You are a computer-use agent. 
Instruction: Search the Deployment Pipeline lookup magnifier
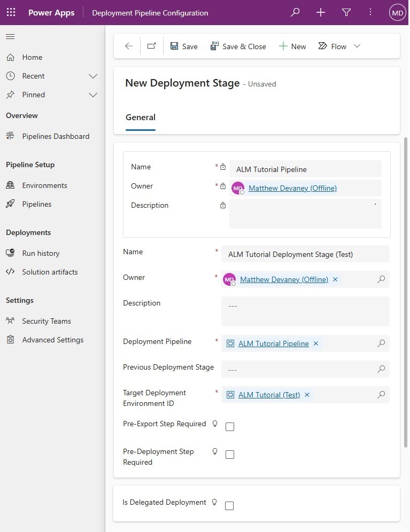coord(381,343)
